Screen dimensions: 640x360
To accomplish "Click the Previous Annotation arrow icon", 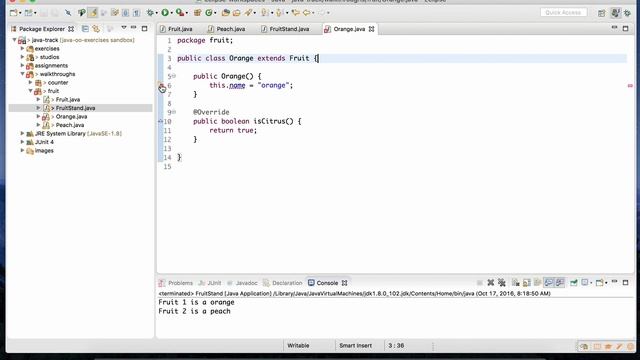I will pos(279,13).
